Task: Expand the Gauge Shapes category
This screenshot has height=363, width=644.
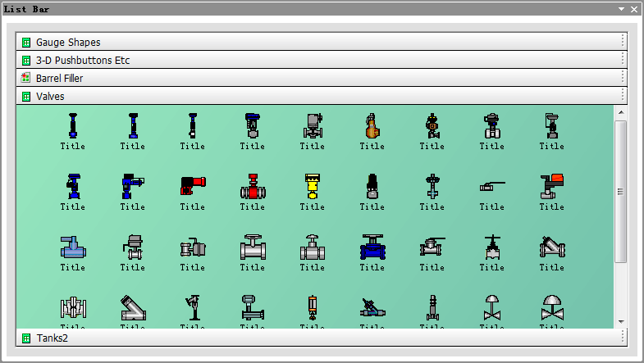Action: (x=69, y=42)
